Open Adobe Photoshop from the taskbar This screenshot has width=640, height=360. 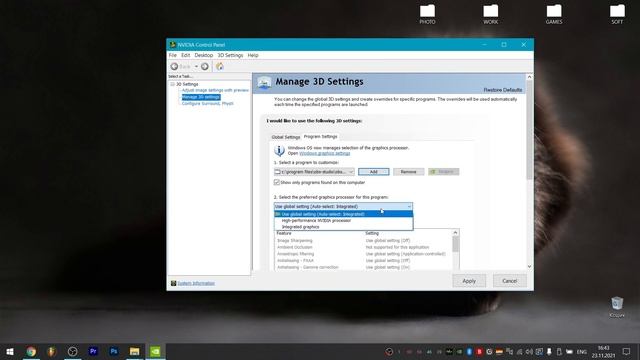(x=114, y=351)
